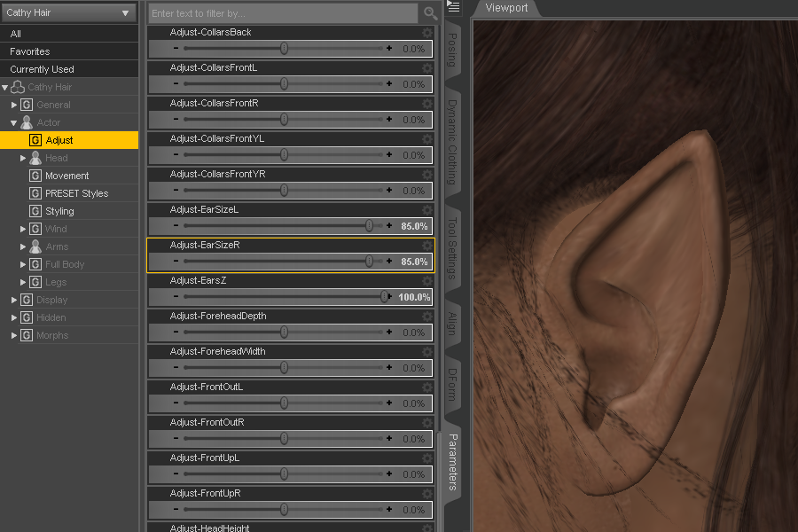Collapse the Actor group
The image size is (798, 532).
coord(13,122)
